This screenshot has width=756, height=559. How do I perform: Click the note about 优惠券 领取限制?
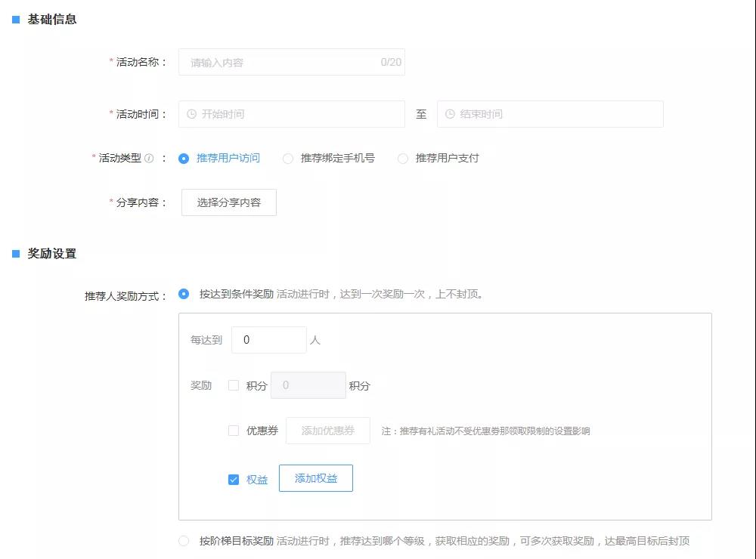tap(485, 431)
